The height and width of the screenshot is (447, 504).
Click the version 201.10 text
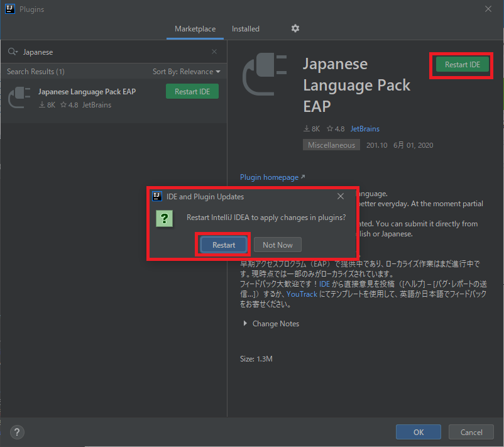[x=376, y=145]
